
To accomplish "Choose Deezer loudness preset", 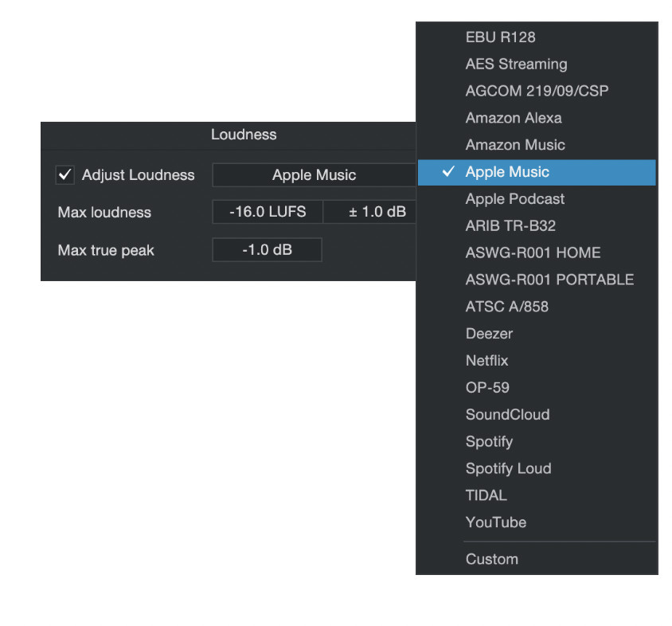I will (x=537, y=334).
